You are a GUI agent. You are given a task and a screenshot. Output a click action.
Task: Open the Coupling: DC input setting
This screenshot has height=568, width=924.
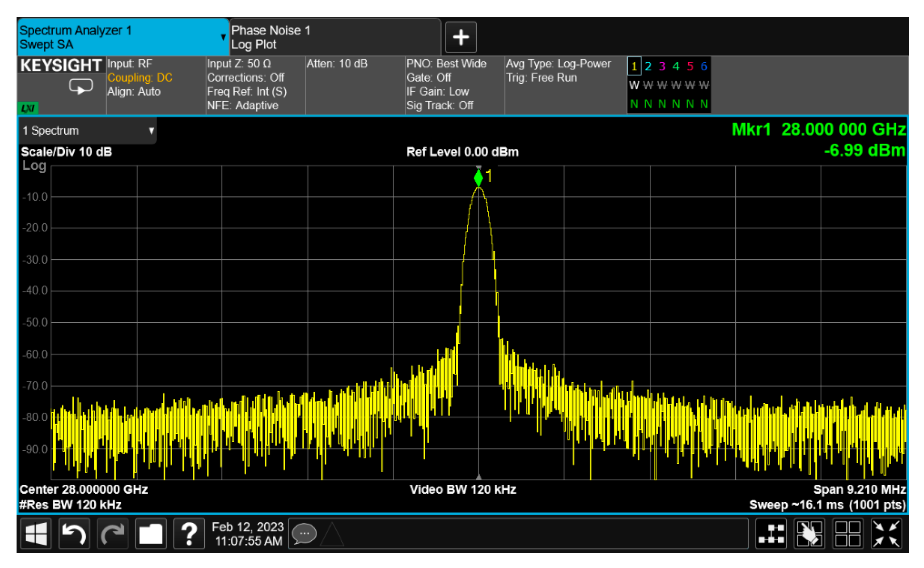pyautogui.click(x=140, y=78)
